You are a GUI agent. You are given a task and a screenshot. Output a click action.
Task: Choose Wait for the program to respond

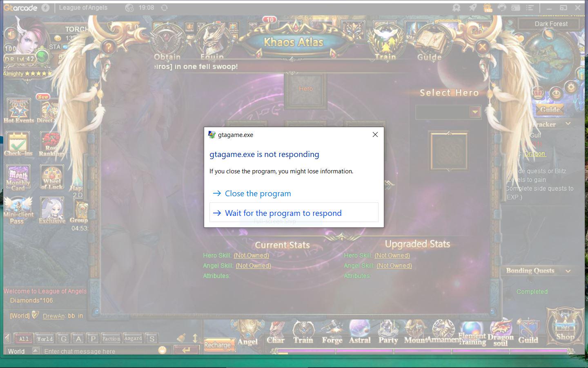[x=294, y=213]
